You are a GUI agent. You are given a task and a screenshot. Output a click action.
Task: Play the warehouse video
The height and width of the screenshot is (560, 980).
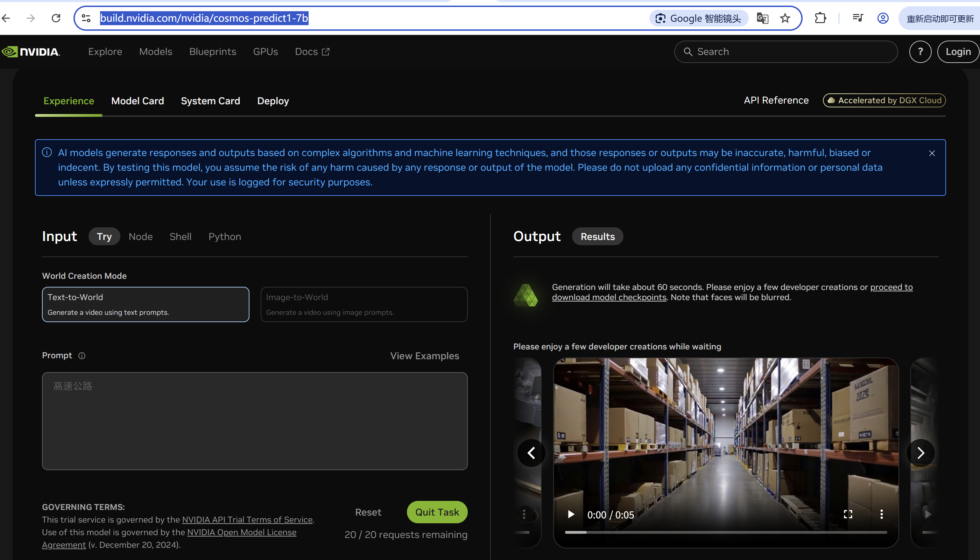point(571,514)
